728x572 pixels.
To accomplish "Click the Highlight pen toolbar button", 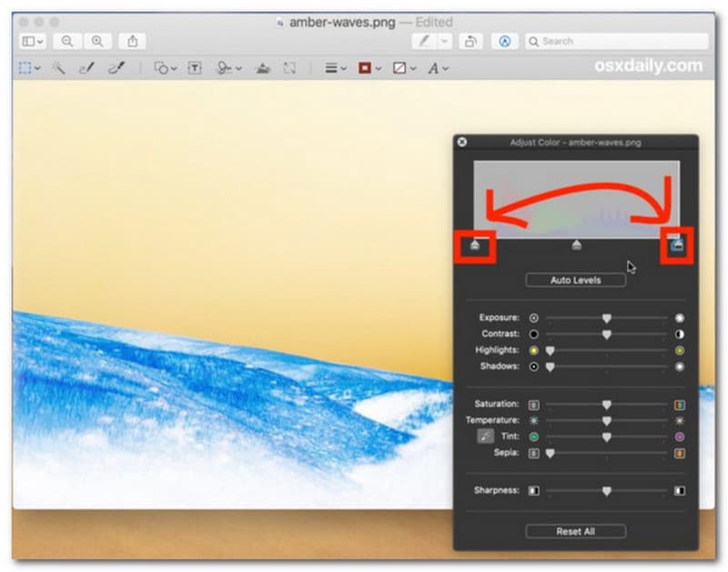I will point(424,41).
